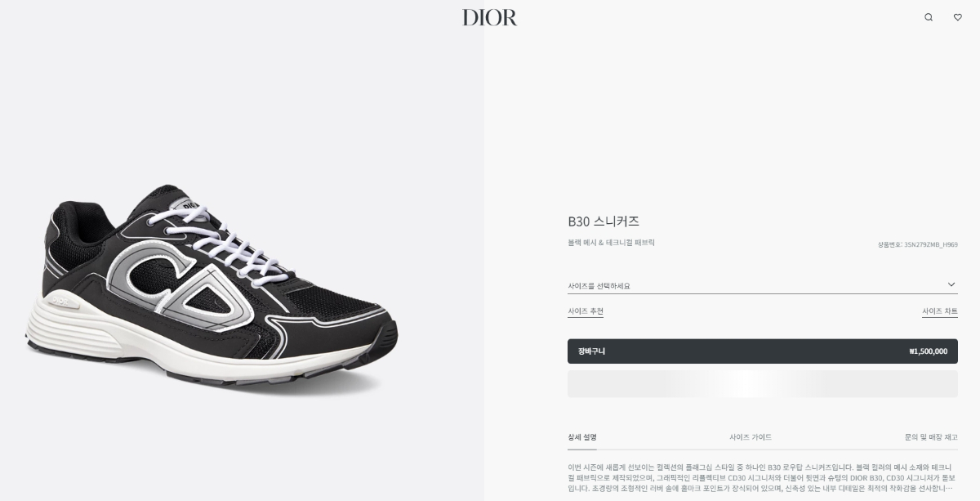
Task: Open the 사이즈 차트 link
Action: tap(940, 311)
